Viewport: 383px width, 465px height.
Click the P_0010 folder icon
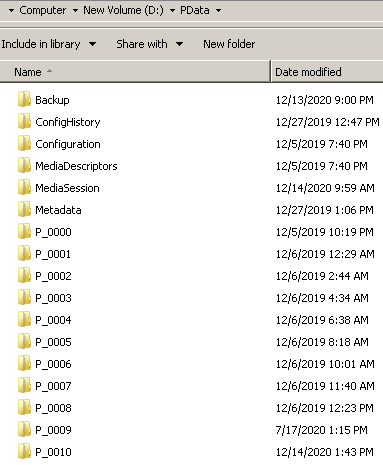click(x=24, y=451)
